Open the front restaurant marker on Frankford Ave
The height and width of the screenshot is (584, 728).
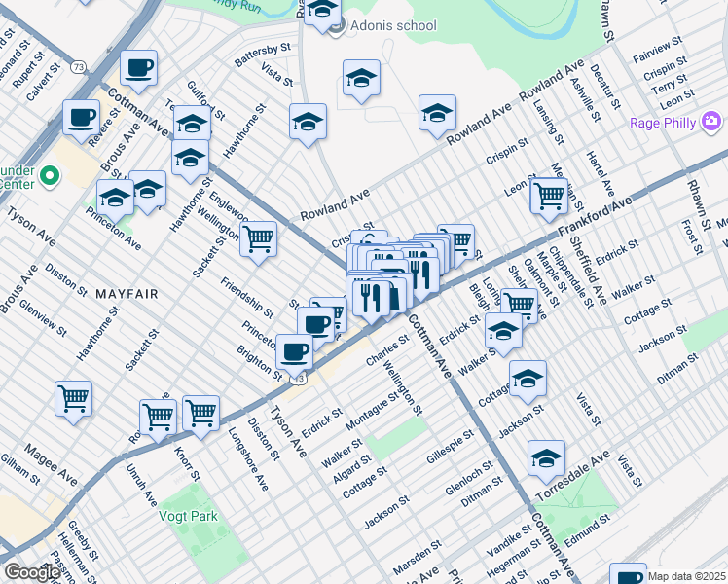(371, 300)
